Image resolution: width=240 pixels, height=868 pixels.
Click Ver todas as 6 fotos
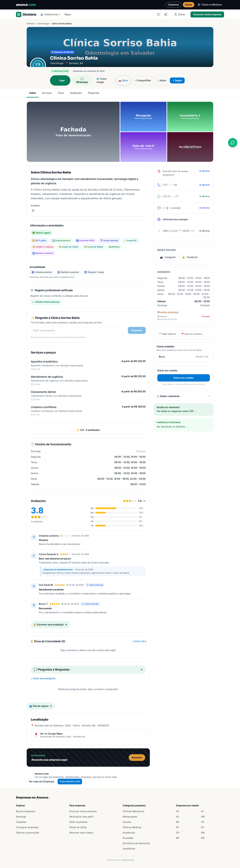pos(190,147)
